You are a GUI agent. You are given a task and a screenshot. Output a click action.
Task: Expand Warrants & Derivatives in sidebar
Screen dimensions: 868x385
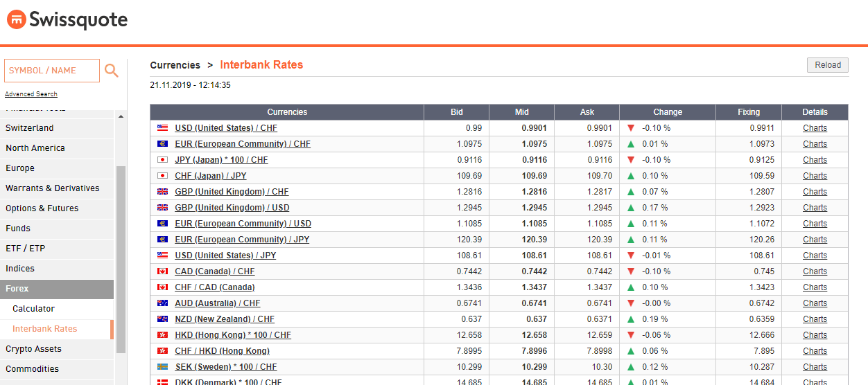point(53,188)
